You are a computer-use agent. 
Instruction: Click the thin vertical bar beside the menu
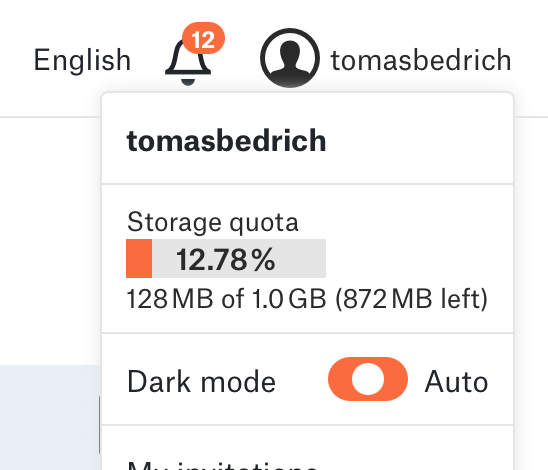pos(99,425)
